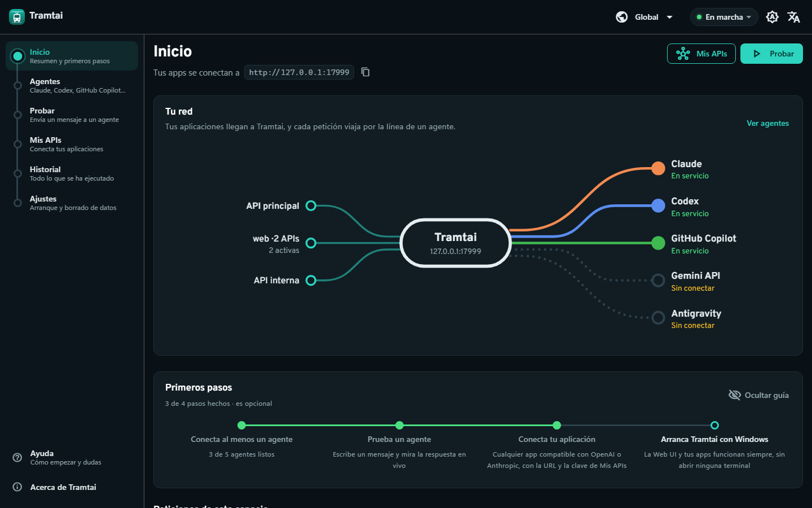This screenshot has height=508, width=812.
Task: Click the globe icon beside Global
Action: 621,17
